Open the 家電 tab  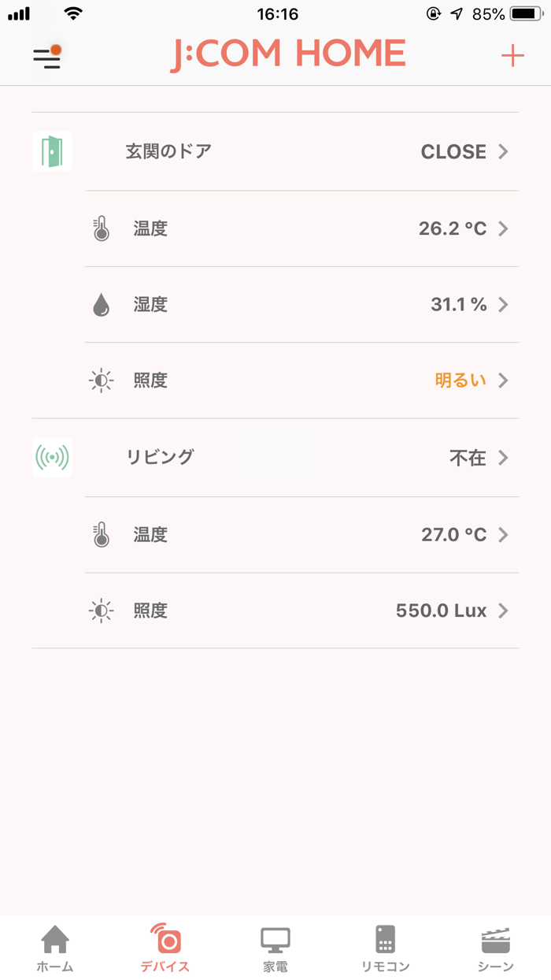[273, 945]
